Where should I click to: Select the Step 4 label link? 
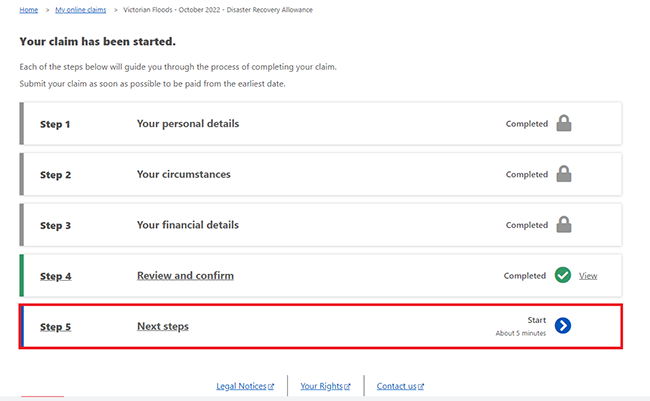(56, 276)
